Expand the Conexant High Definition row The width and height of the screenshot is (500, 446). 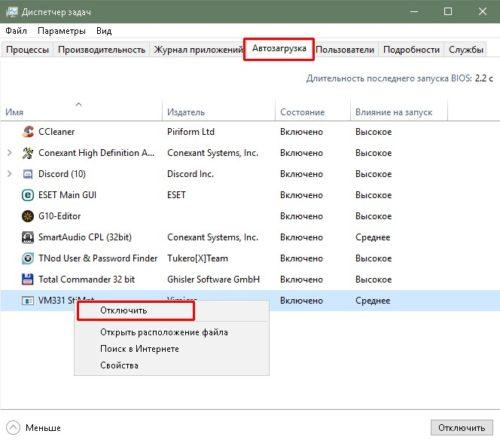point(10,153)
